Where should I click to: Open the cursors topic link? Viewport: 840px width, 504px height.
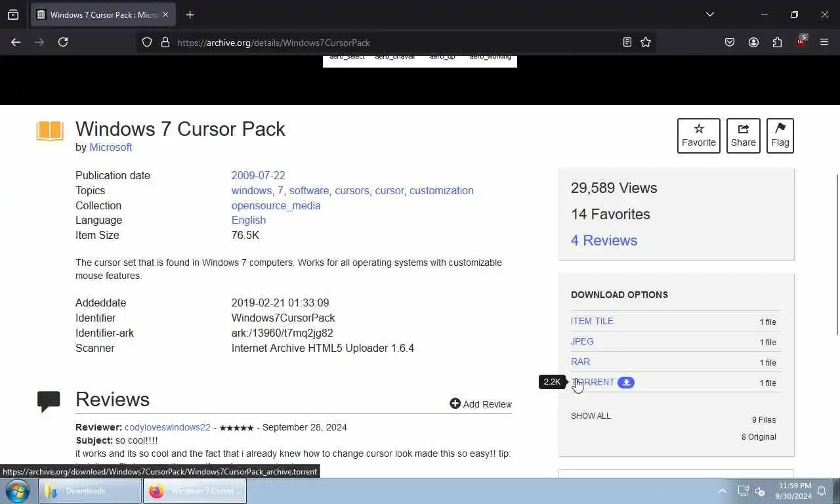[x=352, y=190]
